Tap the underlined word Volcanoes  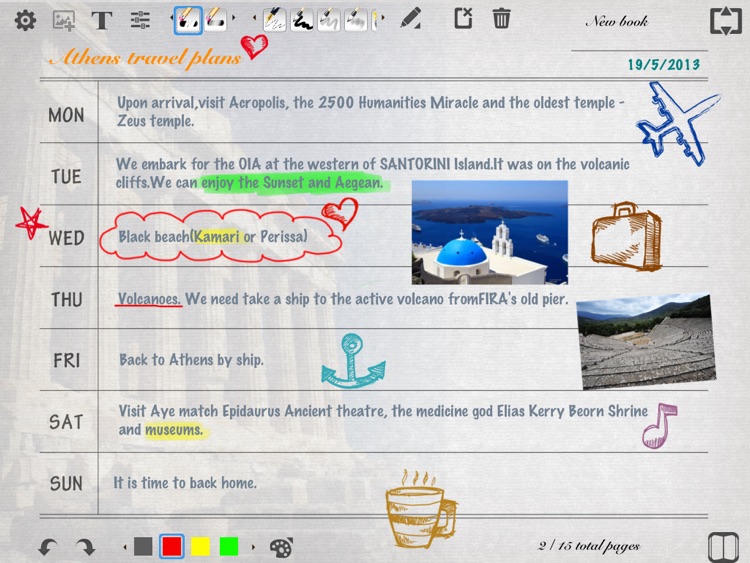(x=149, y=299)
